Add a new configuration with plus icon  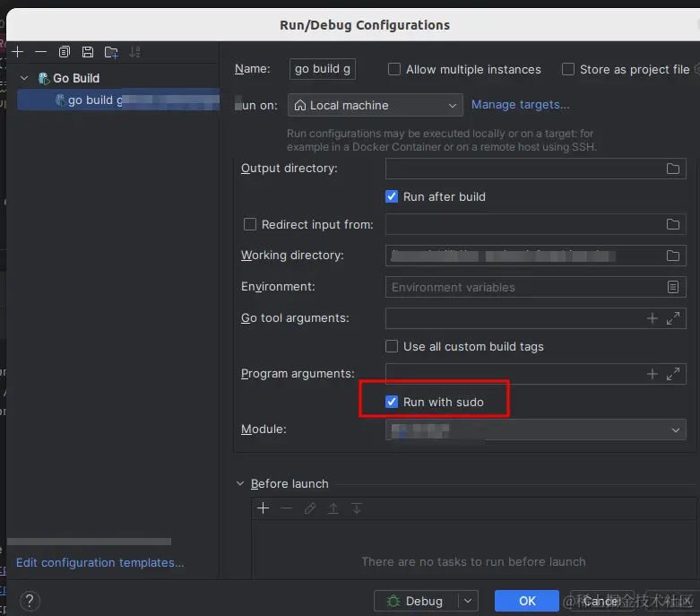tap(18, 52)
